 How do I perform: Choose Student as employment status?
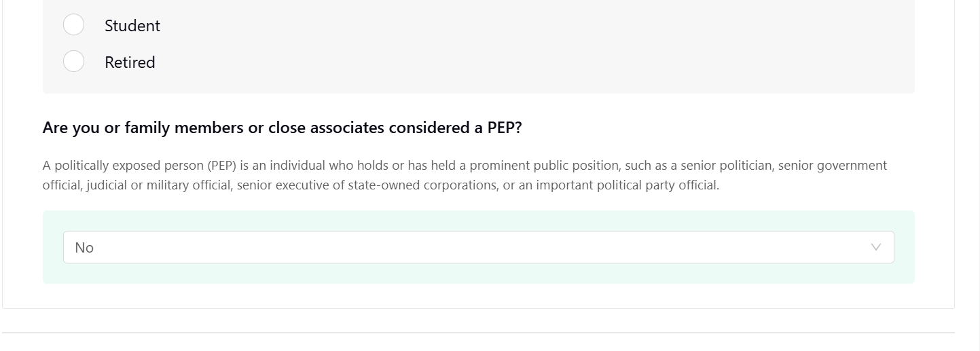[x=73, y=24]
